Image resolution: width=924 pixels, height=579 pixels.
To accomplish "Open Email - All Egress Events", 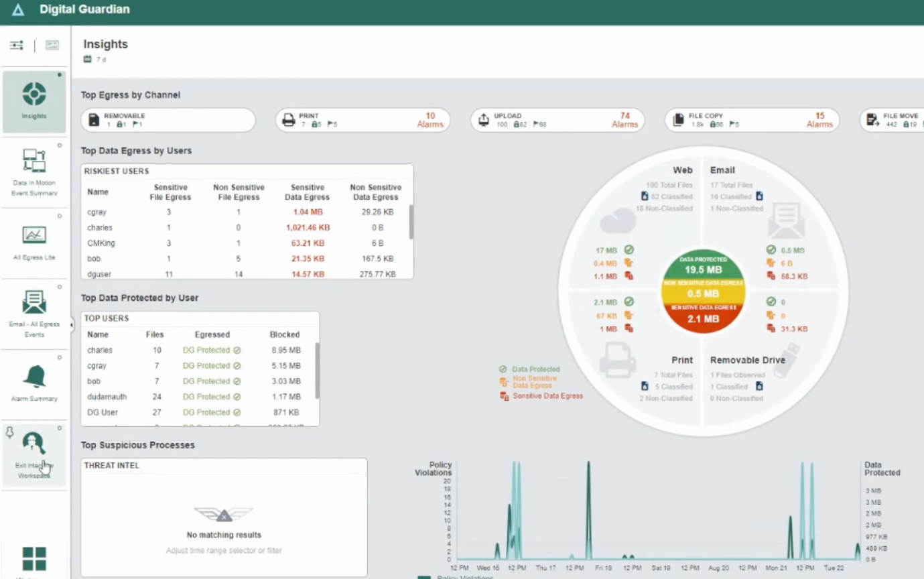I will point(34,314).
